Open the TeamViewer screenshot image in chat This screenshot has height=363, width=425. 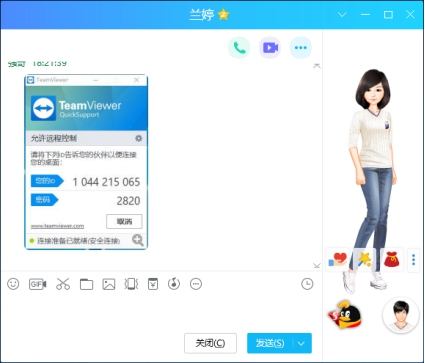point(86,162)
